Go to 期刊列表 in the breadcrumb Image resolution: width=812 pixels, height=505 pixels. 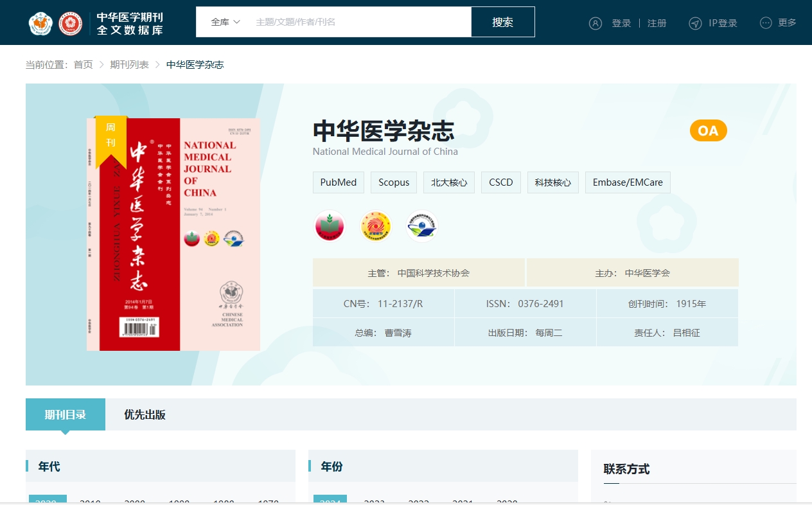129,64
